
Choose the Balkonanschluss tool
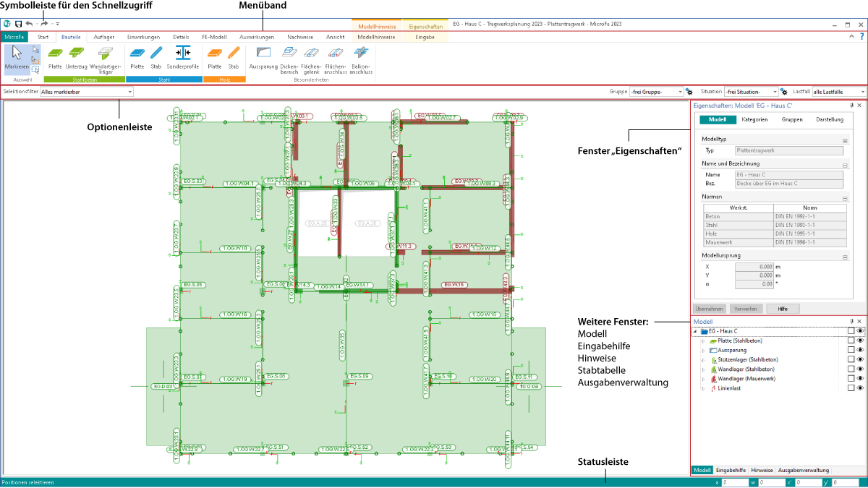(x=361, y=56)
